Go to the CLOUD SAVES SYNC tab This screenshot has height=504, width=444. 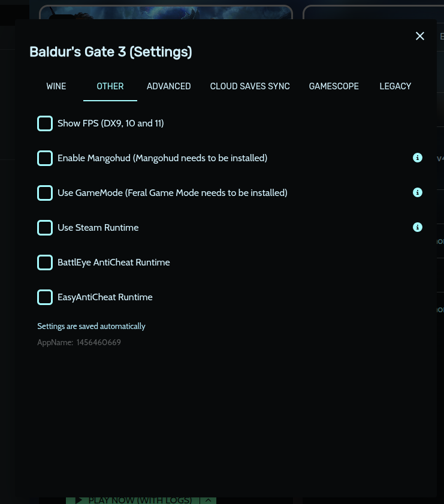(250, 86)
